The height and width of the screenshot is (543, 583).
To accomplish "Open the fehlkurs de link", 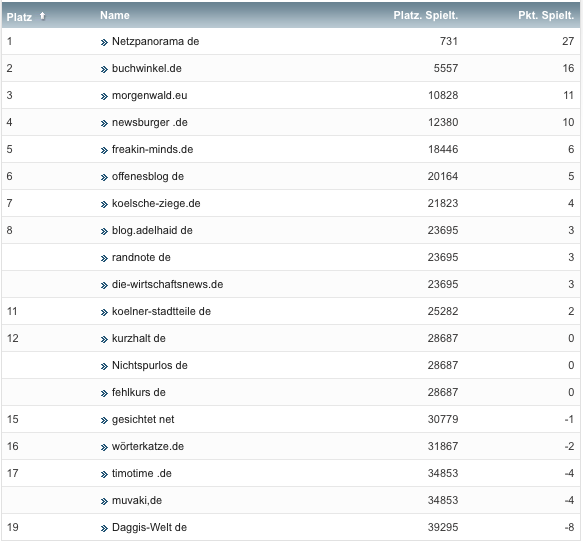I will pos(139,392).
